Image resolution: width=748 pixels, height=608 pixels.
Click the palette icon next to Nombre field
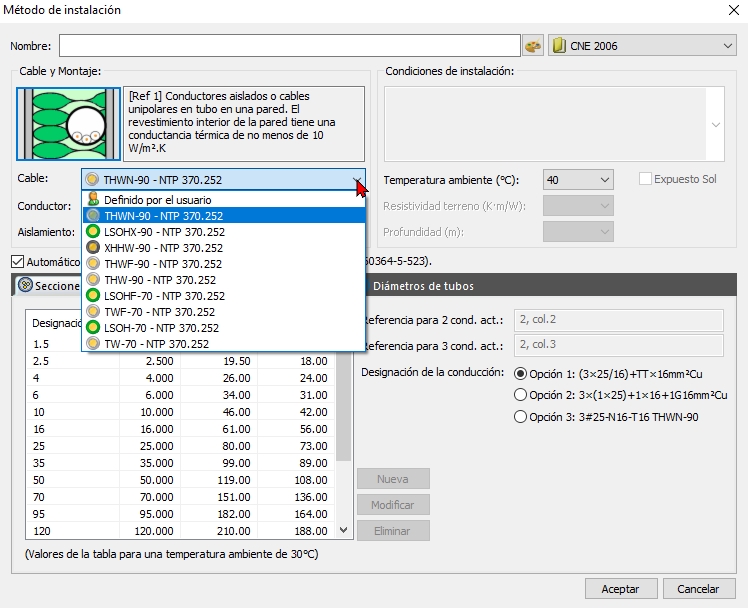(x=533, y=46)
